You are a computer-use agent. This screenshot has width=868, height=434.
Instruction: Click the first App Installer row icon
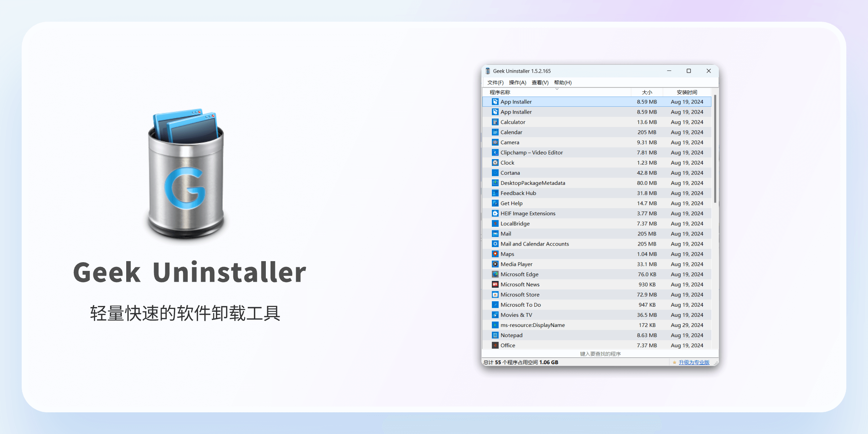pos(495,102)
